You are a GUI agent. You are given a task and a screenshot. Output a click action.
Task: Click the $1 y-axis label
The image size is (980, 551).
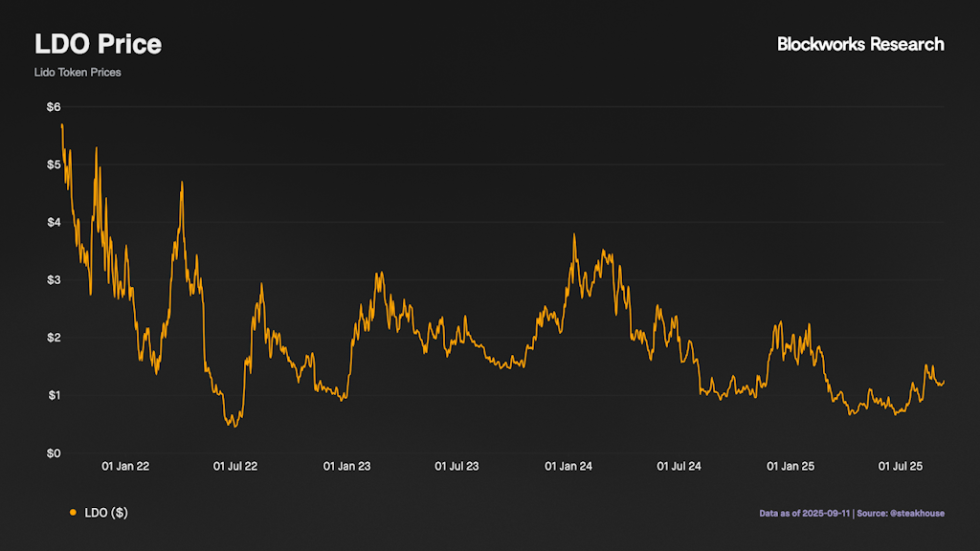point(54,395)
